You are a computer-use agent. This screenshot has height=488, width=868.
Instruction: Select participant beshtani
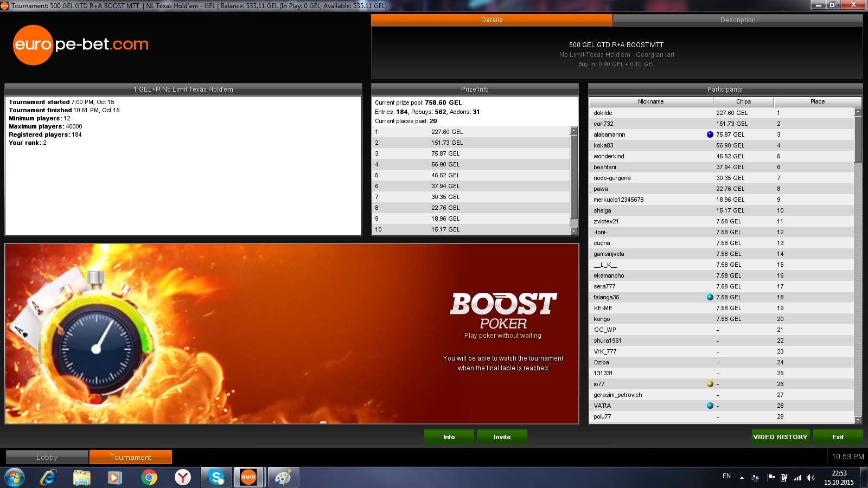722,167
